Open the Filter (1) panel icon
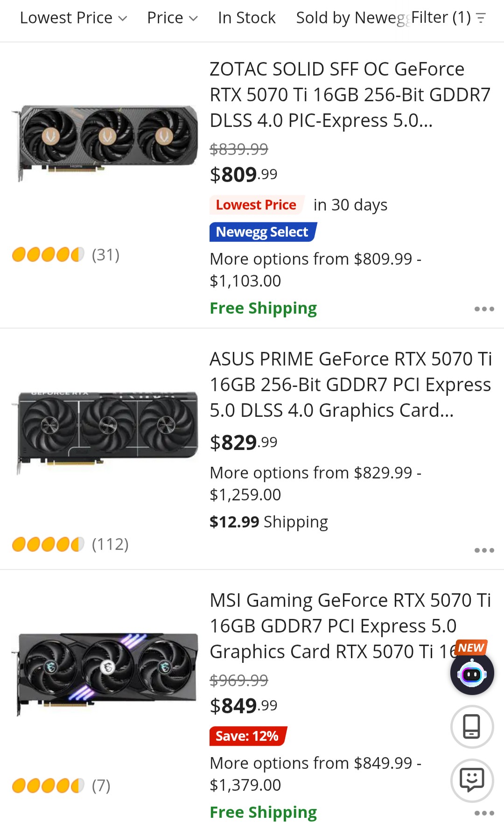This screenshot has width=504, height=830. [481, 18]
